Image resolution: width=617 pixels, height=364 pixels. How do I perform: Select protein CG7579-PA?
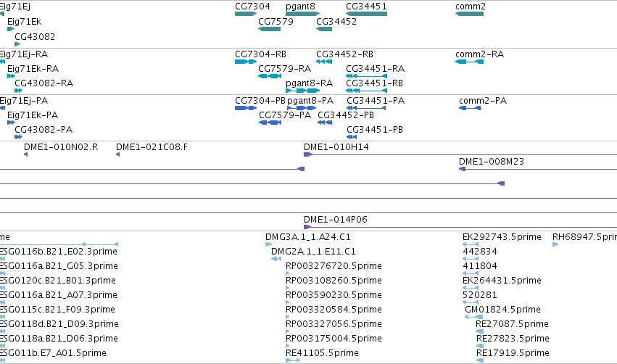[x=285, y=115]
